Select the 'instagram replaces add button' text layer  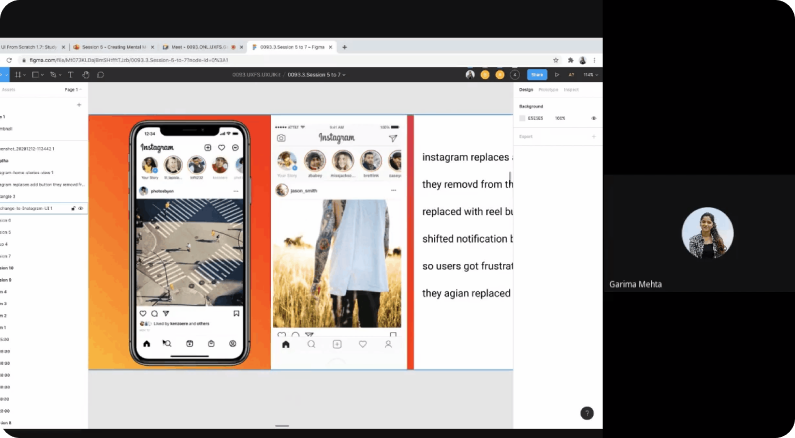(44, 185)
